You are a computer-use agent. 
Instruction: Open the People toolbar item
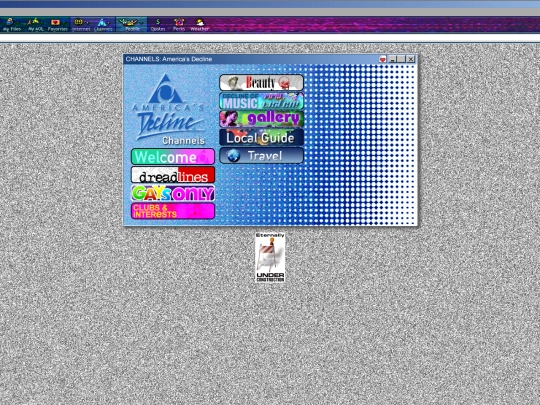[x=131, y=24]
